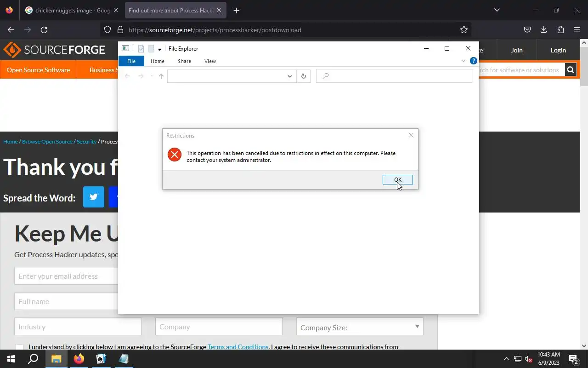The height and width of the screenshot is (368, 588).
Task: Close the chicken nuggets image tab
Action: click(115, 10)
